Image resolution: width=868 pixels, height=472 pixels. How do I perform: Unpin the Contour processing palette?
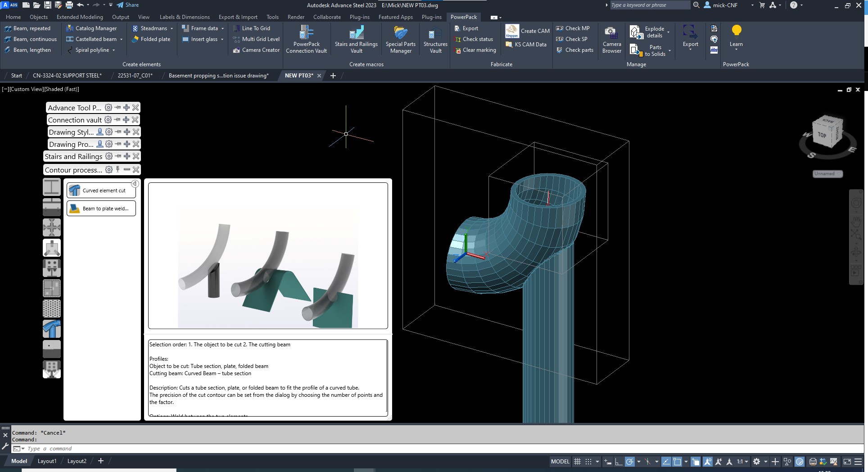click(118, 170)
